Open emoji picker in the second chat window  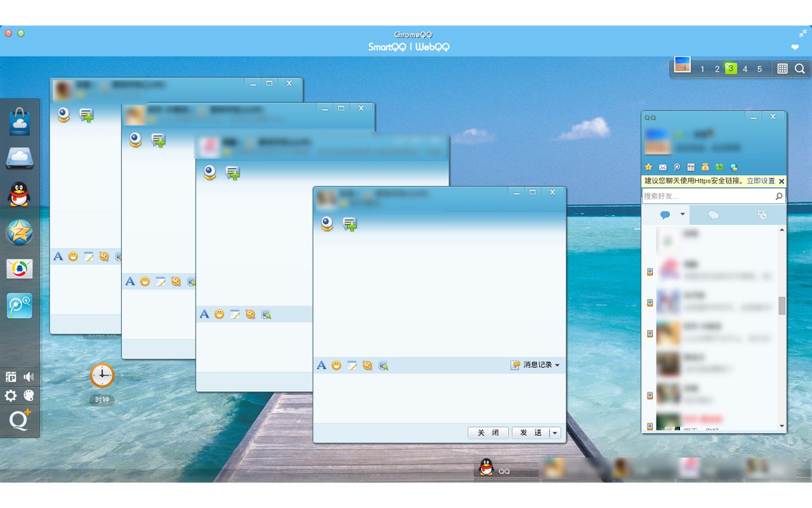point(145,281)
